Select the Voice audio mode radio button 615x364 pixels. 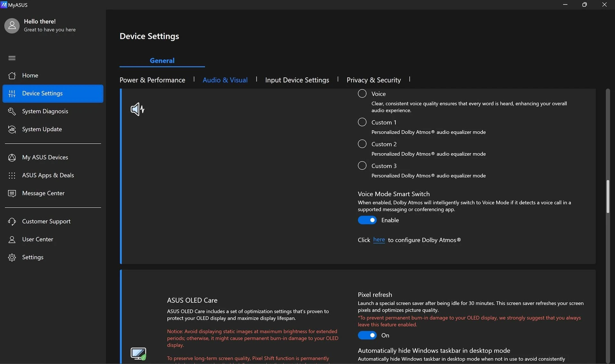point(362,93)
